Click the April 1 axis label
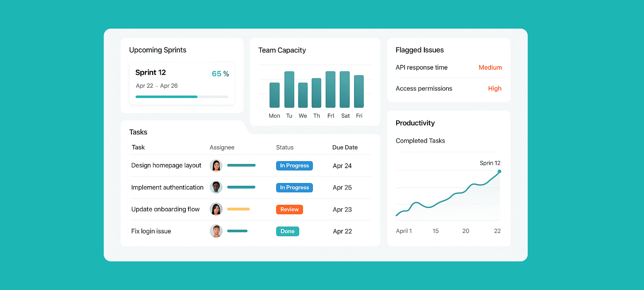Viewport: 644px width, 290px height. [404, 231]
